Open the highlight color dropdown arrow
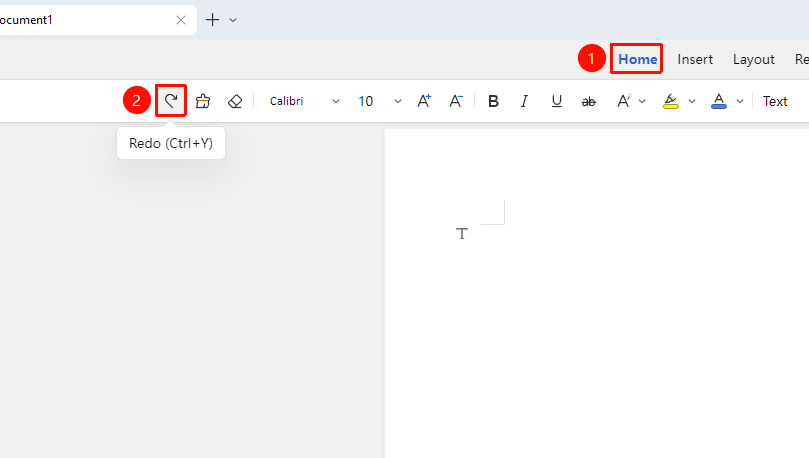 tap(692, 102)
